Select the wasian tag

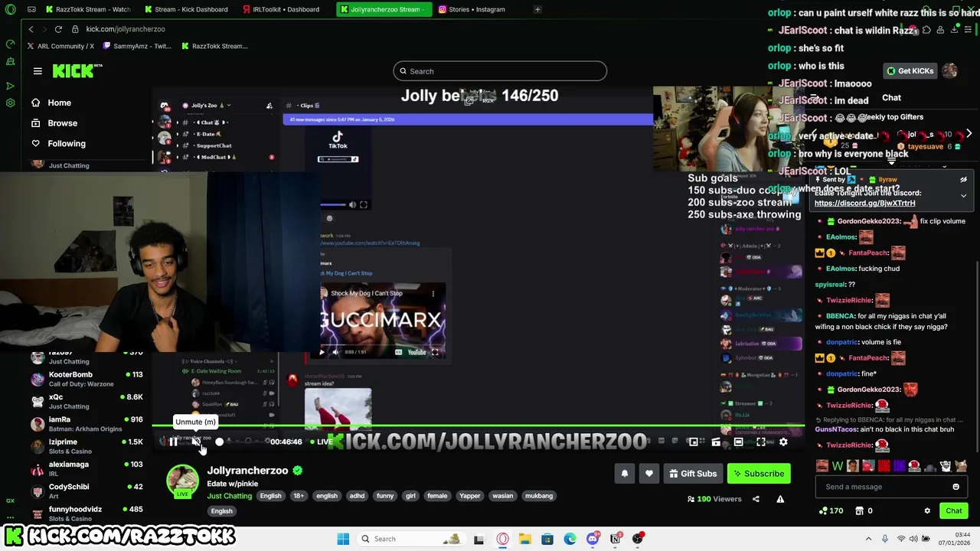(503, 496)
